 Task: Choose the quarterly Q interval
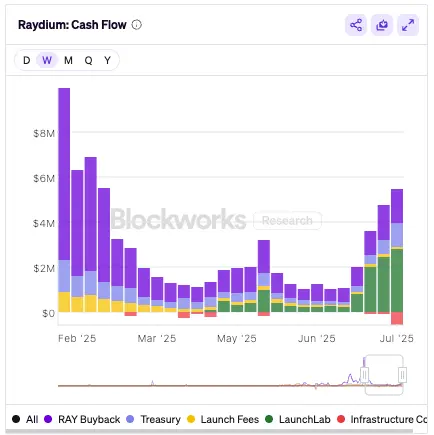88,60
